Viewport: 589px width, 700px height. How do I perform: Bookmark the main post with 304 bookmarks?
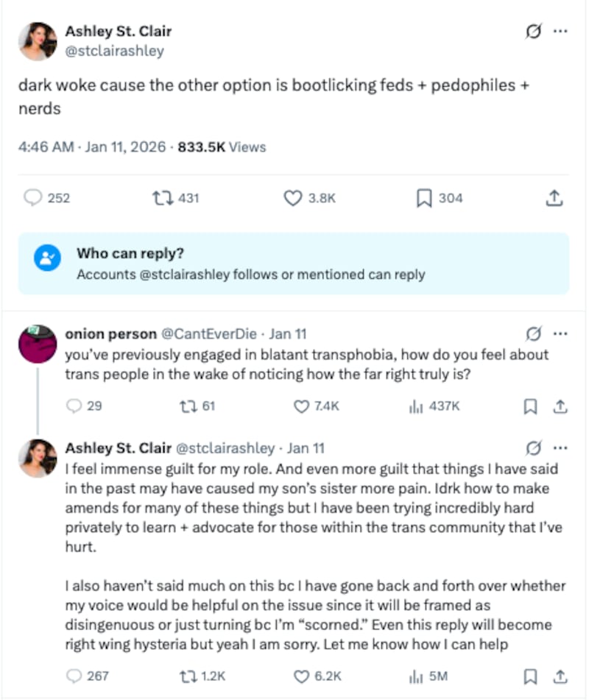[x=424, y=198]
